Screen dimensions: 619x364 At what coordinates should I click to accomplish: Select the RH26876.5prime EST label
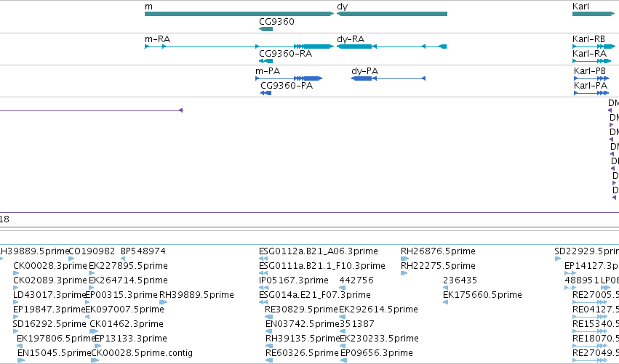coord(438,251)
